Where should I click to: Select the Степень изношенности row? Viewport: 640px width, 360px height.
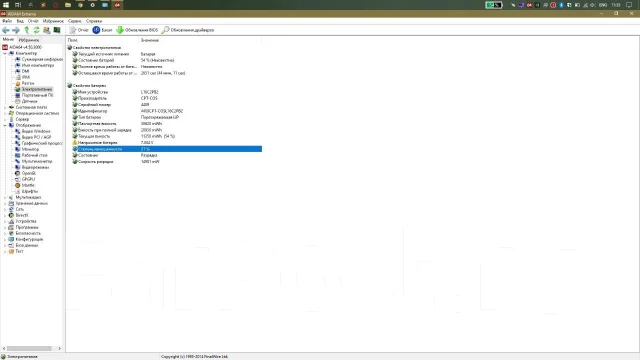tap(167, 149)
